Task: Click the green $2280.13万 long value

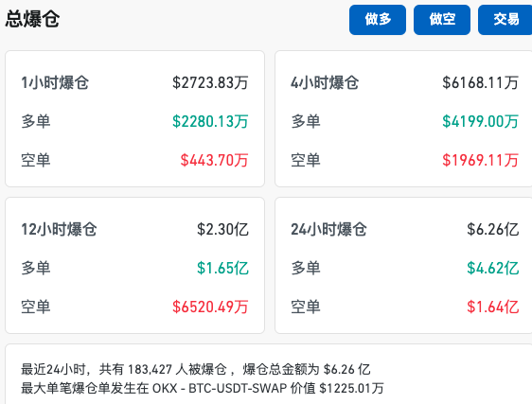Action: [210, 121]
